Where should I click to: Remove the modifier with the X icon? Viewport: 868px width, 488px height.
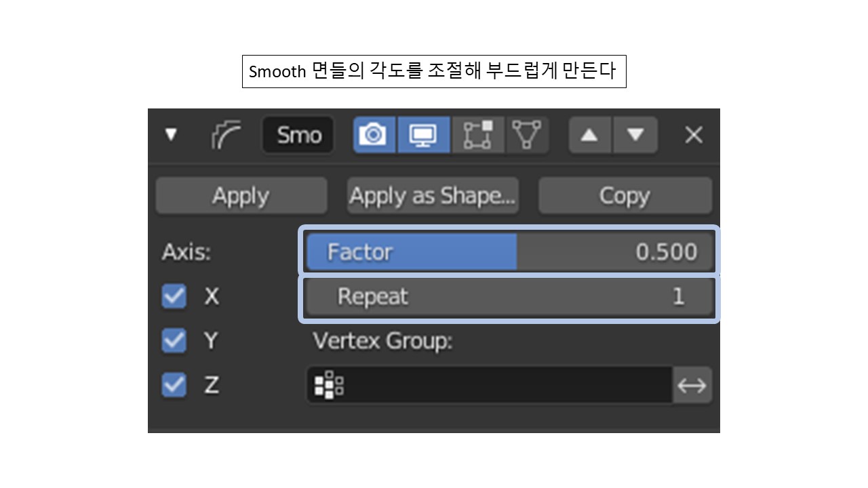(693, 134)
